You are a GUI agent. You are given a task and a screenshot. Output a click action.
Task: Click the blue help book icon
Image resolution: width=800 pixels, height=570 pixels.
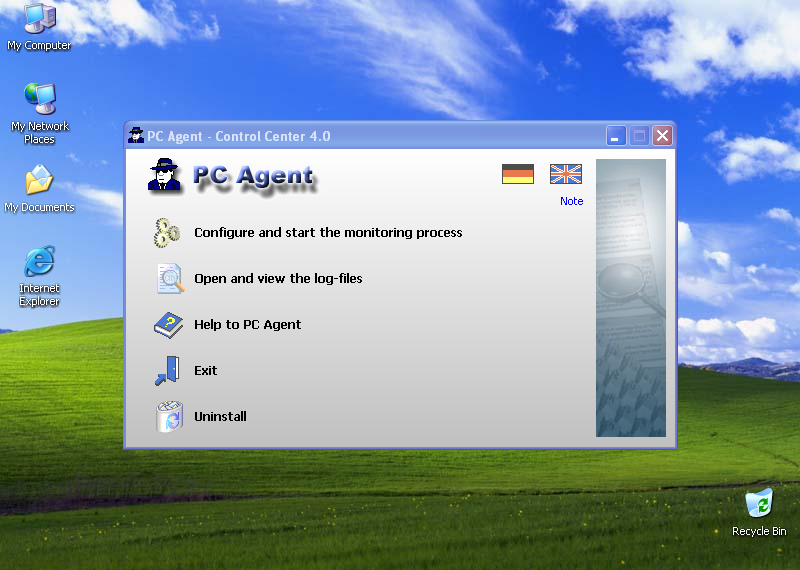(x=168, y=325)
